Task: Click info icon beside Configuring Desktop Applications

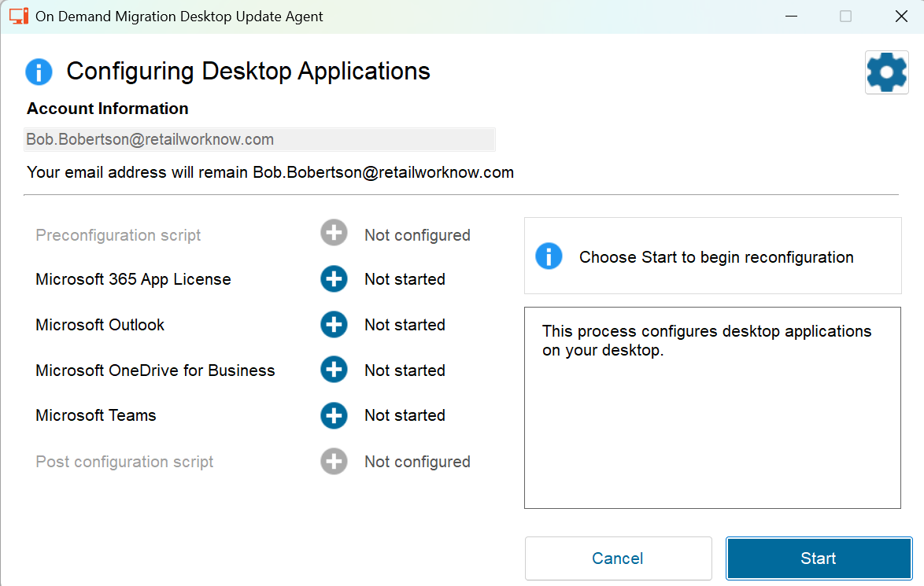Action: point(39,72)
